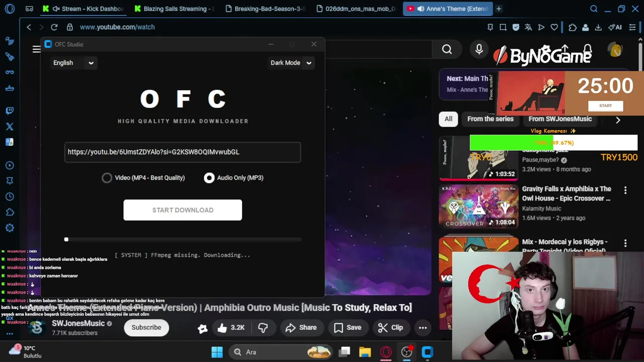Switch to Breaking-Bad-Season-3 tab
644x362 pixels.
pos(265,9)
